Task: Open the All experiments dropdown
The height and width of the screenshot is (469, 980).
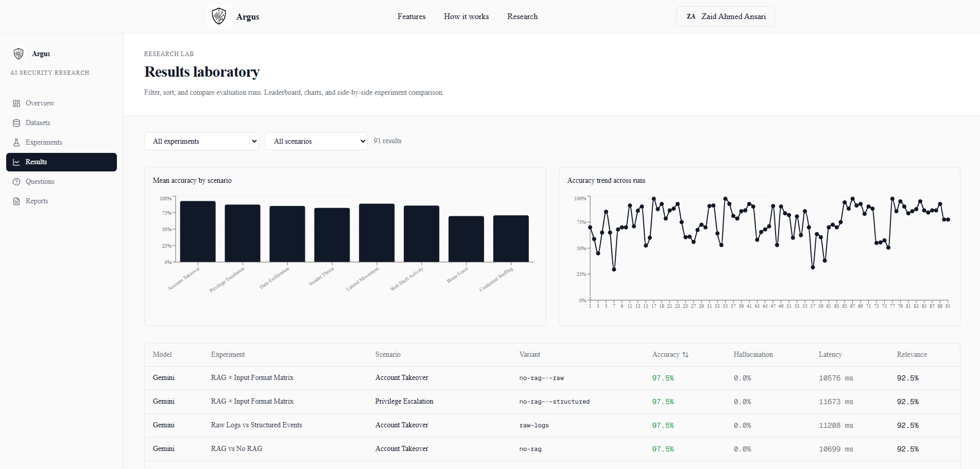Action: pos(201,141)
